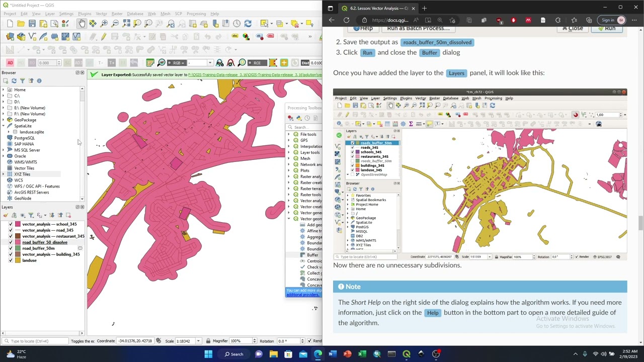Click the yellow 'abc' labeling icon
The image size is (644, 362).
235,37
